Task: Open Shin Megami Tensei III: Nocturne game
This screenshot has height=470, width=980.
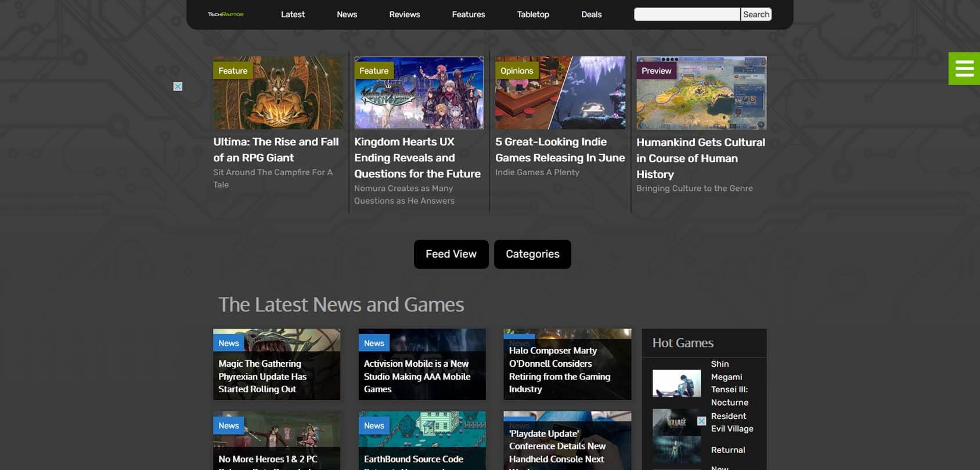Action: pyautogui.click(x=730, y=383)
